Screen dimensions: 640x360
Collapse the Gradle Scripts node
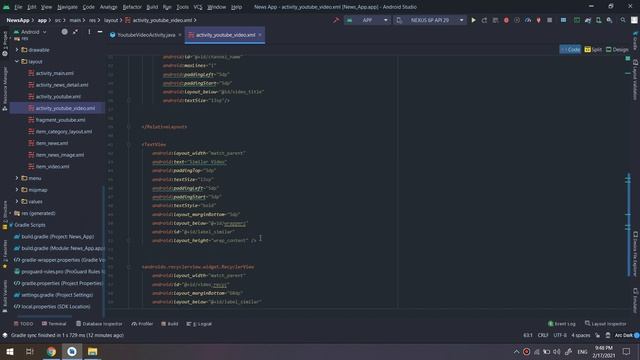[x=11, y=225]
